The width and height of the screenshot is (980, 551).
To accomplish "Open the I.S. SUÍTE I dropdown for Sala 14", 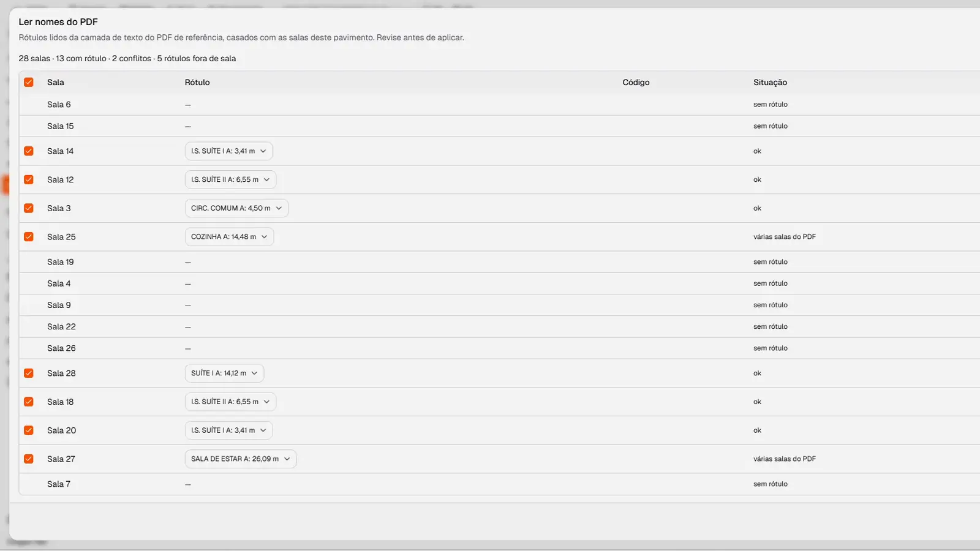I will coord(228,151).
